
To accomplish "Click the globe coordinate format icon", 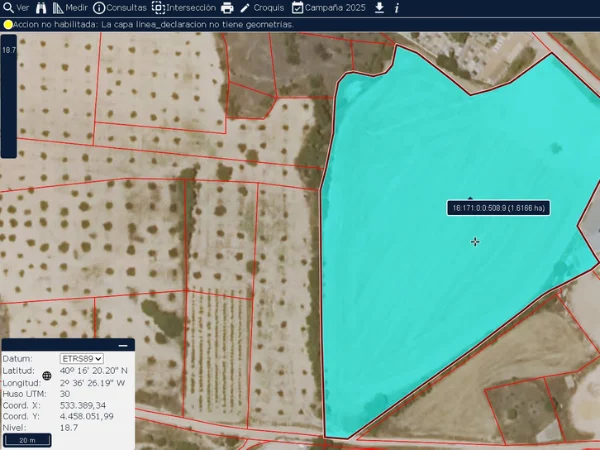I will point(46,376).
